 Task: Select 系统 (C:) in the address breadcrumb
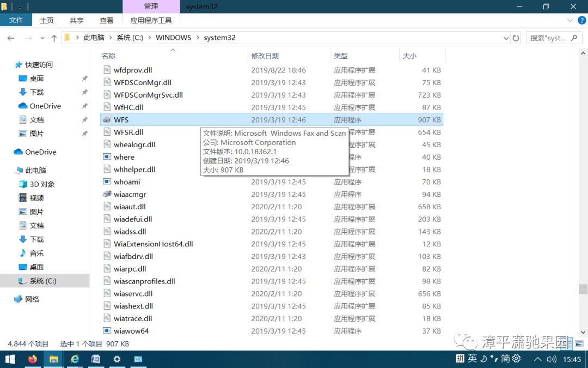point(130,38)
